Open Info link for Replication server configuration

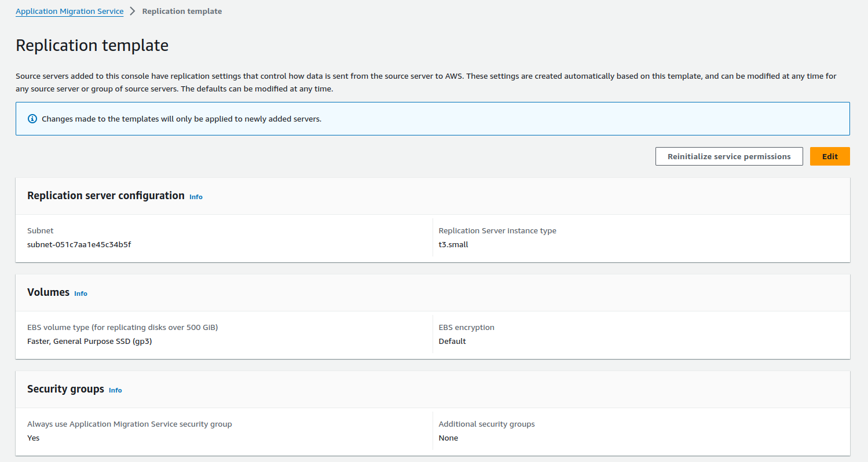[x=196, y=197]
